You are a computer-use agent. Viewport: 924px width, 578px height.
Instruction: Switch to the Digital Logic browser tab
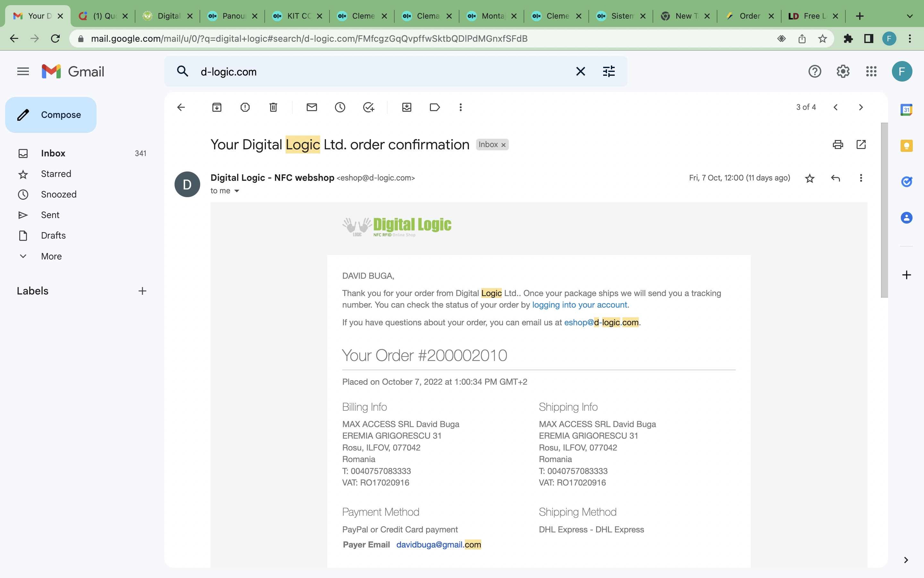[x=167, y=16]
